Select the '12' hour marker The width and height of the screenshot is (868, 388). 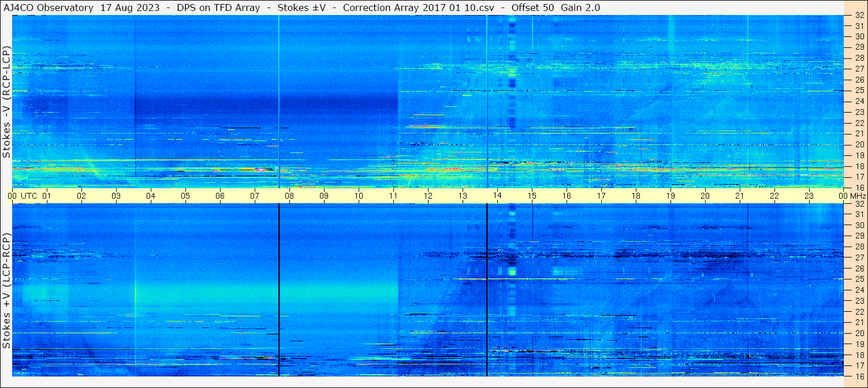(428, 196)
